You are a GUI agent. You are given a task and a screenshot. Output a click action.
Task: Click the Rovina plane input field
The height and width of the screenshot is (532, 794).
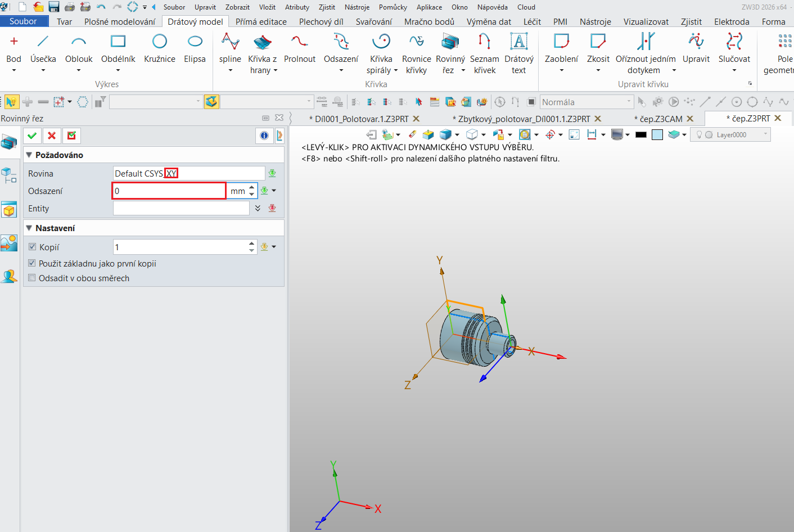[x=189, y=173]
